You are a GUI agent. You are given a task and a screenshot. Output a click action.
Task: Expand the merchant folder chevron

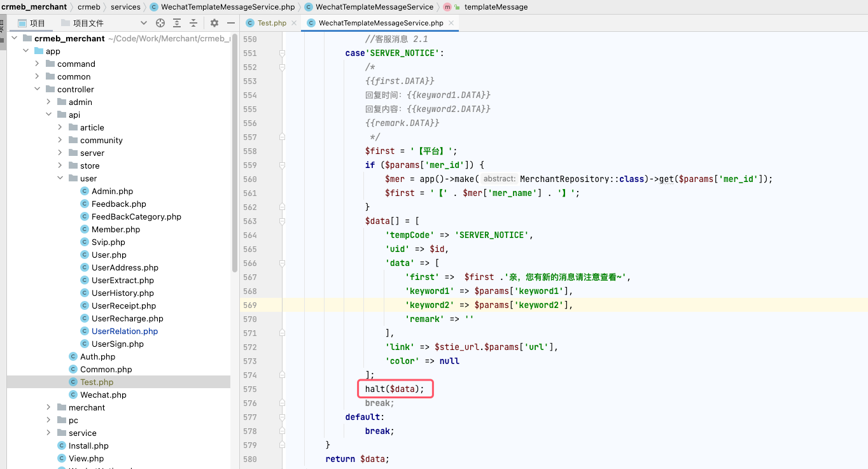[x=48, y=407]
